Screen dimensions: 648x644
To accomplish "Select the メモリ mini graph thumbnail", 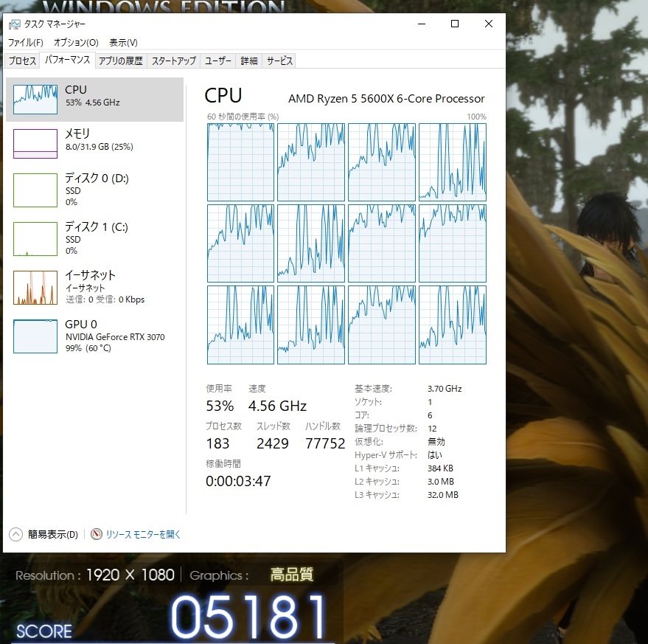I will coord(35,144).
